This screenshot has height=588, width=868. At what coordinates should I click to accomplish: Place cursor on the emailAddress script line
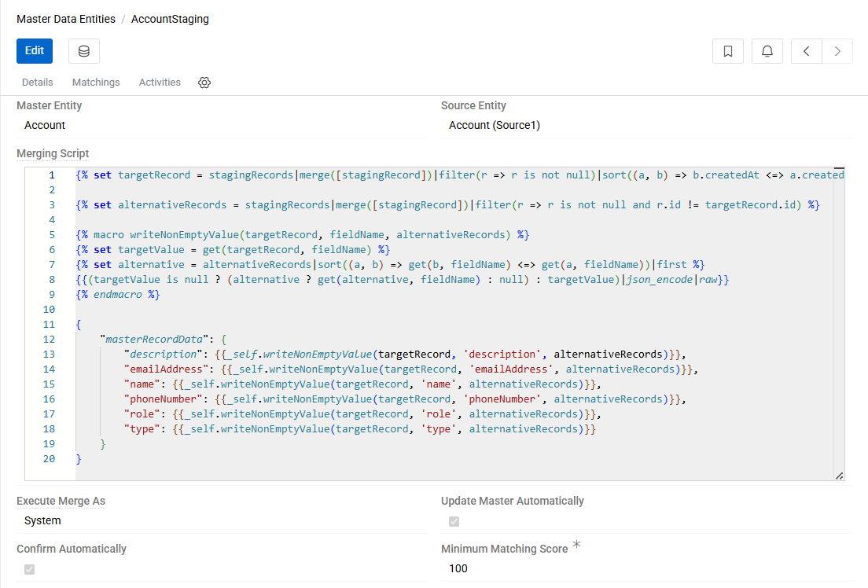pyautogui.click(x=409, y=369)
